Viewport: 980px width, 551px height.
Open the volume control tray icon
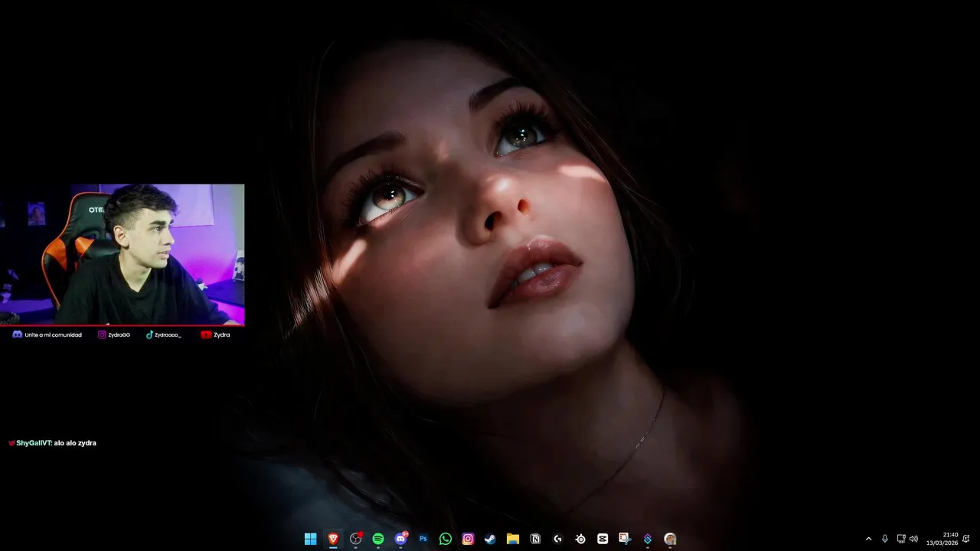[913, 539]
